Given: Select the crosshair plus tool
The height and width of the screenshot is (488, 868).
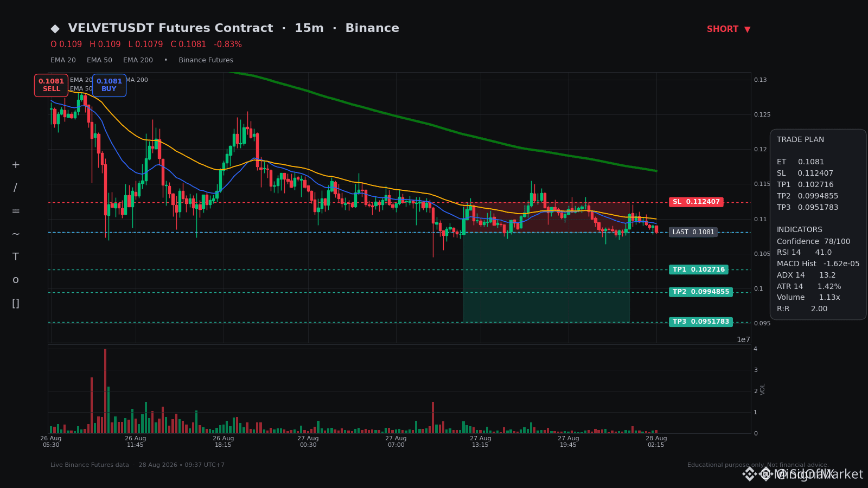Looking at the screenshot, I should 16,165.
